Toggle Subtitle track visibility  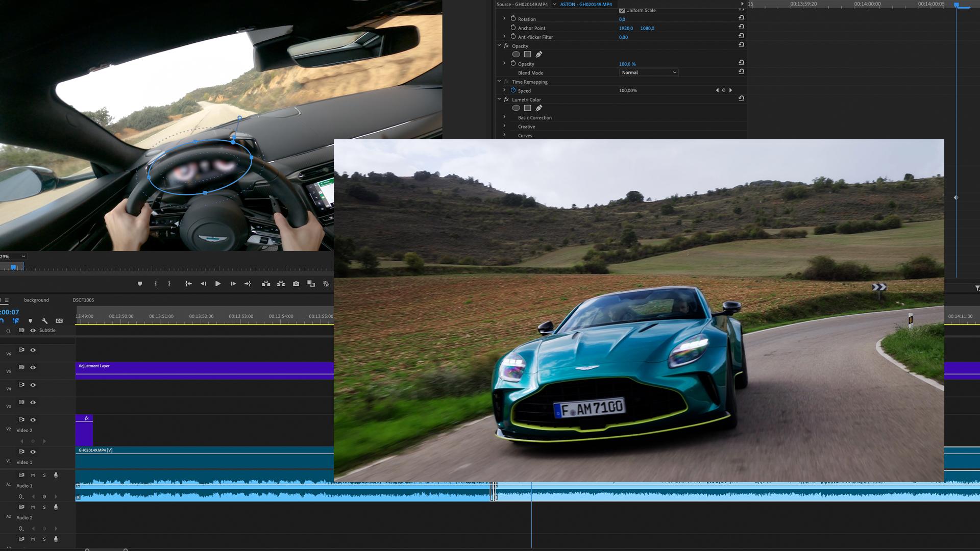click(33, 331)
